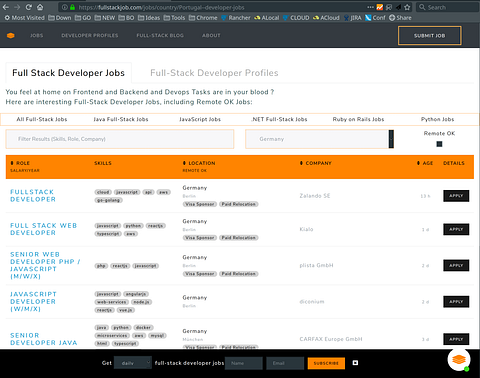Viewport: 480px width, 378px height.
Task: Go to browser home via house icon
Action: [x=40, y=7]
